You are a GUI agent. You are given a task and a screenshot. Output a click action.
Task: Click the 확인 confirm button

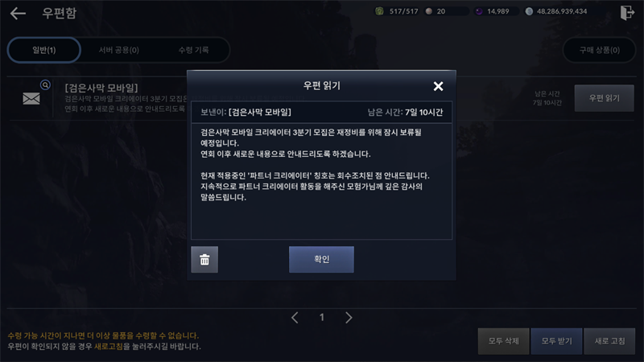pos(321,259)
